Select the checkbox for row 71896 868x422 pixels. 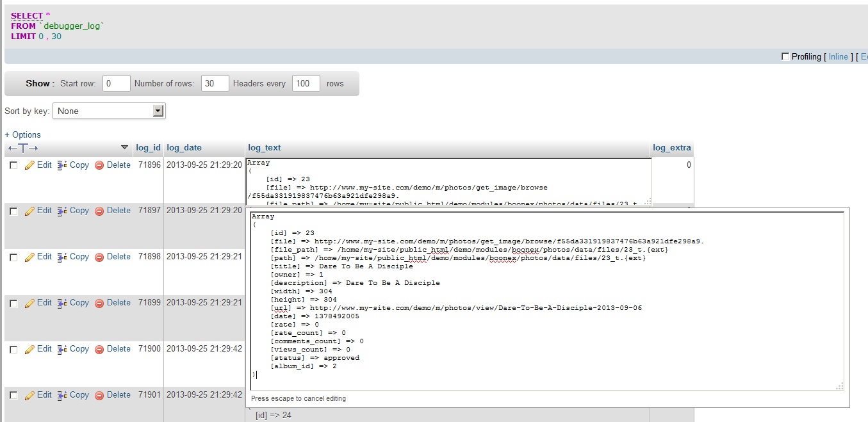(13, 165)
